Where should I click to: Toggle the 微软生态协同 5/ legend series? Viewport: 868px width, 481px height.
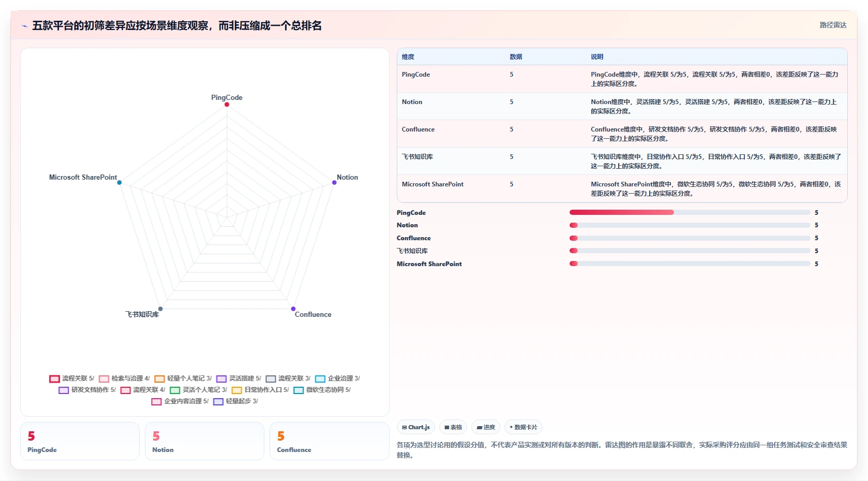click(x=322, y=390)
